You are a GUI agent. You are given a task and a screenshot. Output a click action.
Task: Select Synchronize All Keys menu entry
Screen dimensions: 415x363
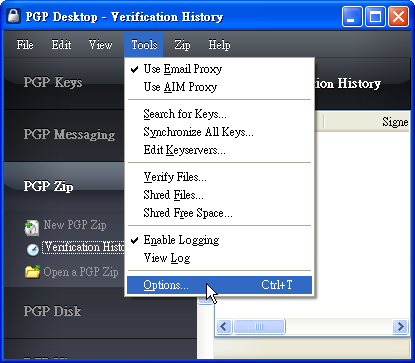click(x=219, y=132)
